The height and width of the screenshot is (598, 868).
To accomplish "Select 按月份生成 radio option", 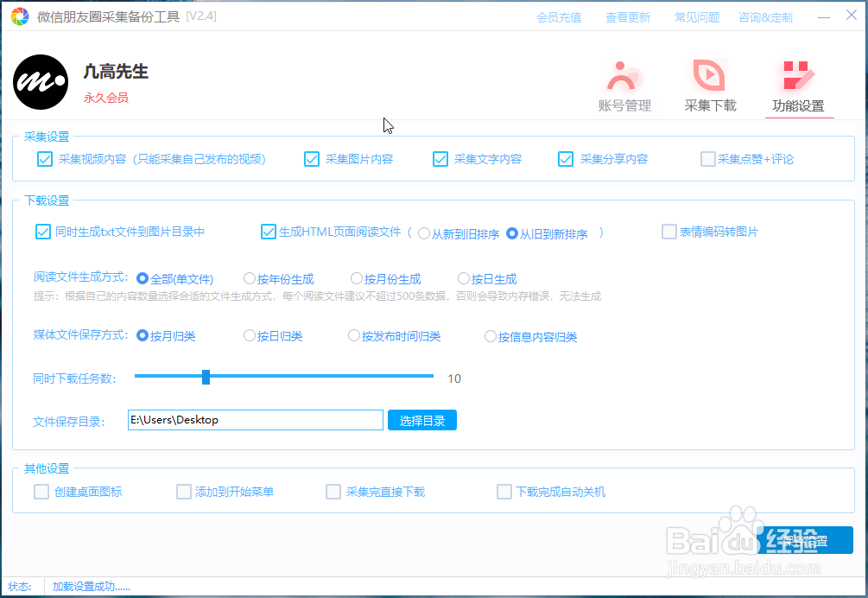I will point(357,278).
